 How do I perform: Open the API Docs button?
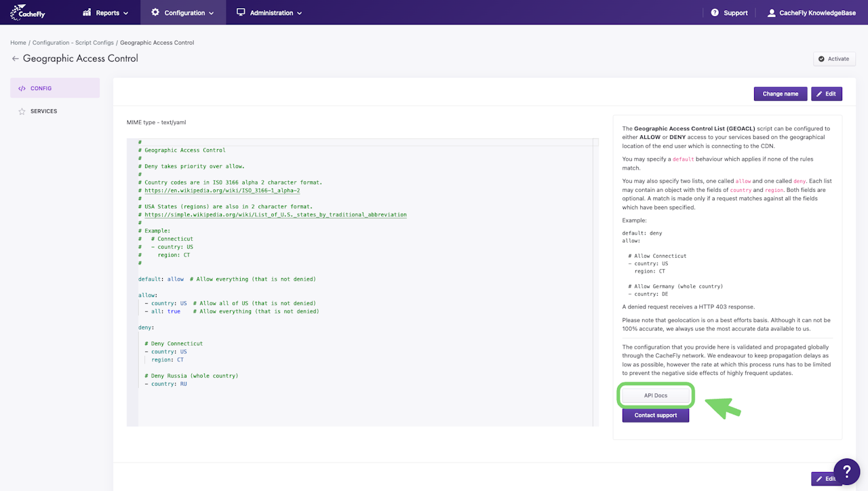click(655, 395)
